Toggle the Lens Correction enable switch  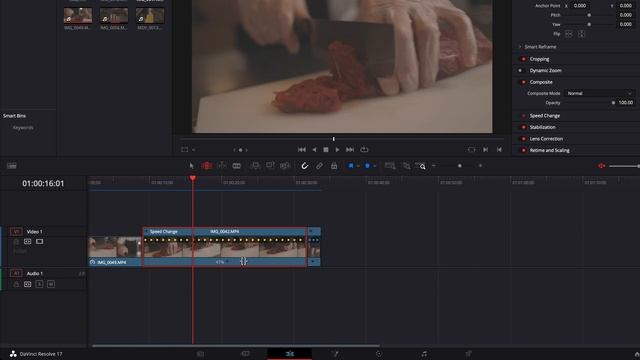point(523,139)
